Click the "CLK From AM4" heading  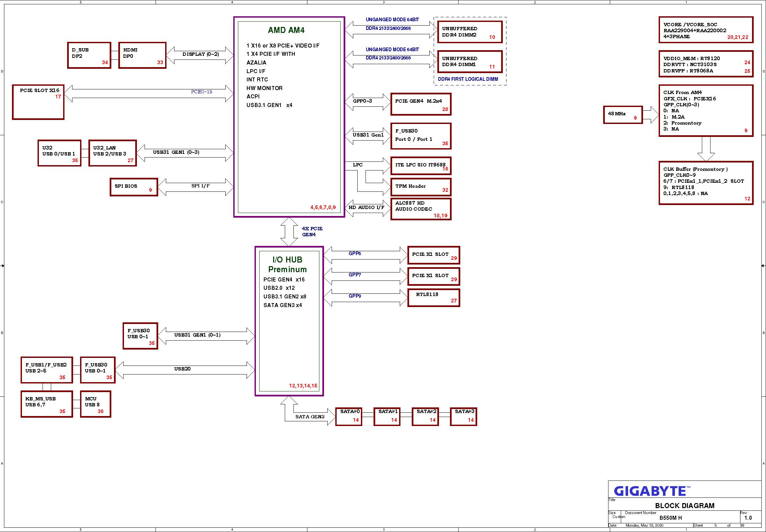682,92
